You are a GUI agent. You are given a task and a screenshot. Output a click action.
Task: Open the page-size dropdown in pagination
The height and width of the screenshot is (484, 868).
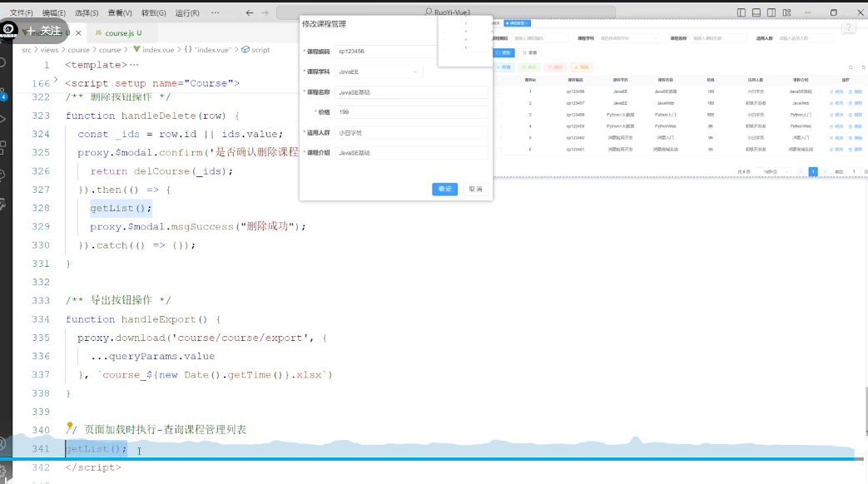(773, 172)
